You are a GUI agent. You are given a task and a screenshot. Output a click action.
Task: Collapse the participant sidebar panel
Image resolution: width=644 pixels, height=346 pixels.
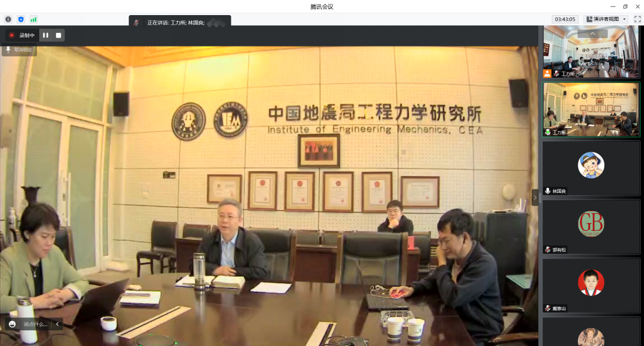point(535,197)
